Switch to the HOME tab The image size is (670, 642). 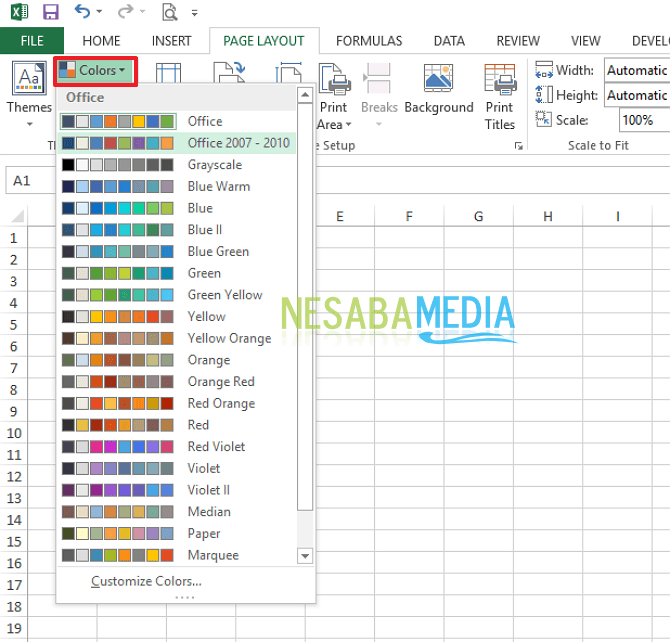[101, 41]
